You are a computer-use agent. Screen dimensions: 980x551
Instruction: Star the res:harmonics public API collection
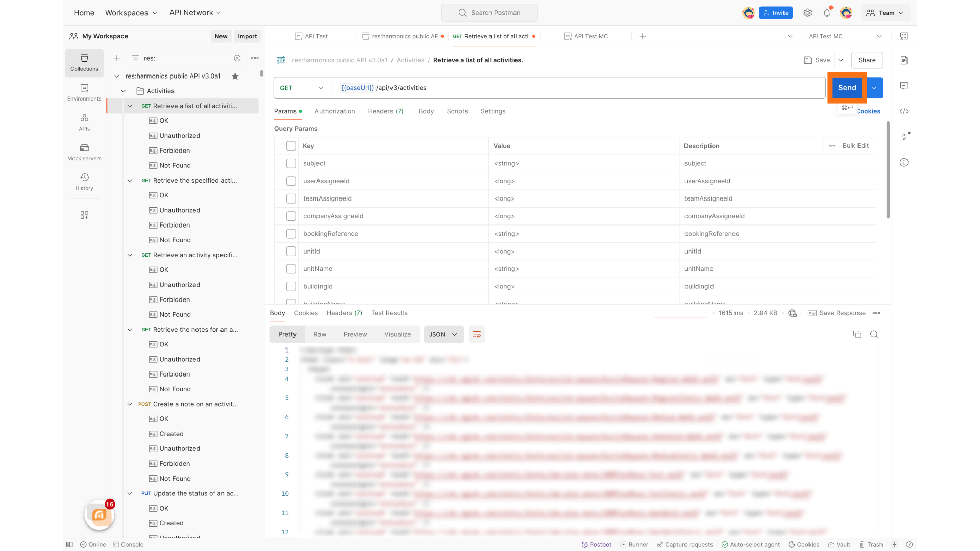coord(235,76)
